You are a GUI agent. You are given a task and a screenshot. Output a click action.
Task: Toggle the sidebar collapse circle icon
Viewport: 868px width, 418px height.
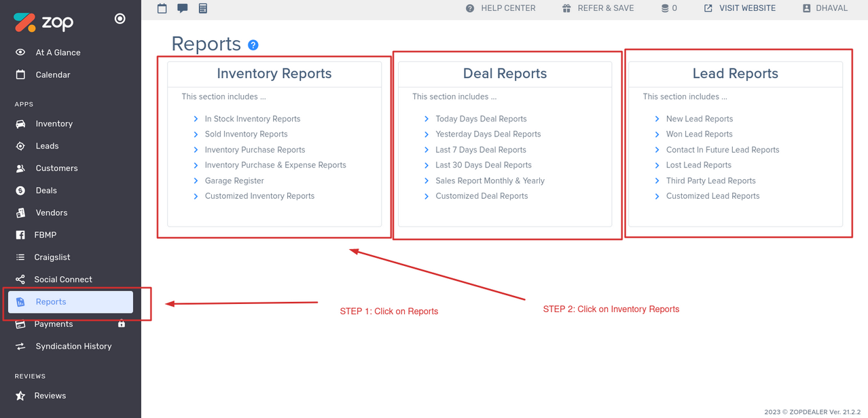click(120, 18)
